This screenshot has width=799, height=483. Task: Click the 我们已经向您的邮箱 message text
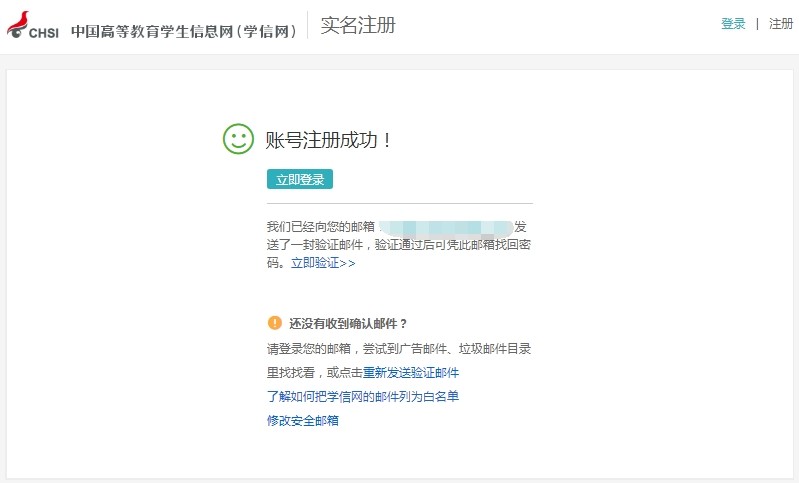320,227
